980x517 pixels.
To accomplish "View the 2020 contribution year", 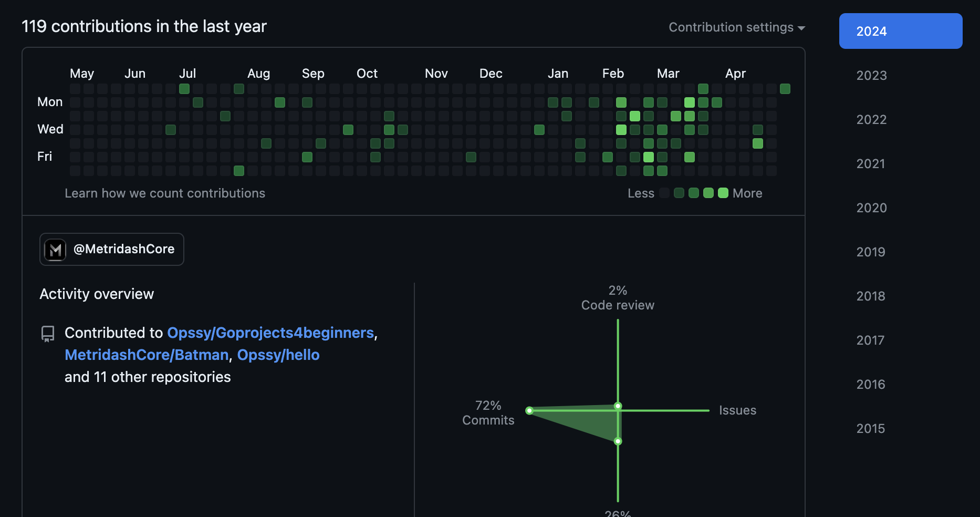I will point(871,208).
